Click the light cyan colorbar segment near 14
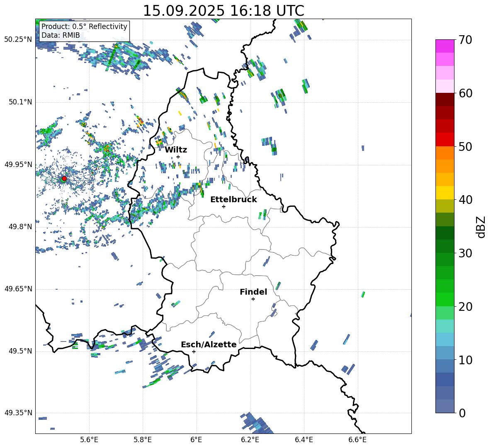491x448 pixels. coord(445,339)
